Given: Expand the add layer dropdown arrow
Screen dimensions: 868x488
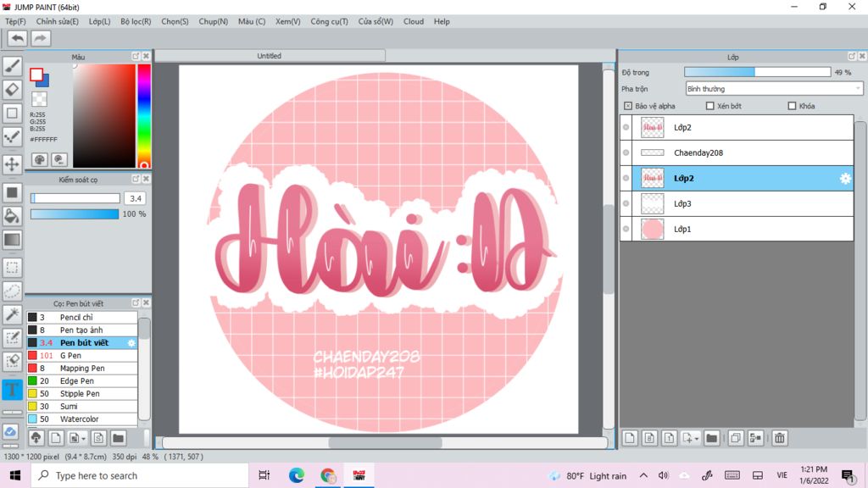Looking at the screenshot, I should [x=697, y=439].
